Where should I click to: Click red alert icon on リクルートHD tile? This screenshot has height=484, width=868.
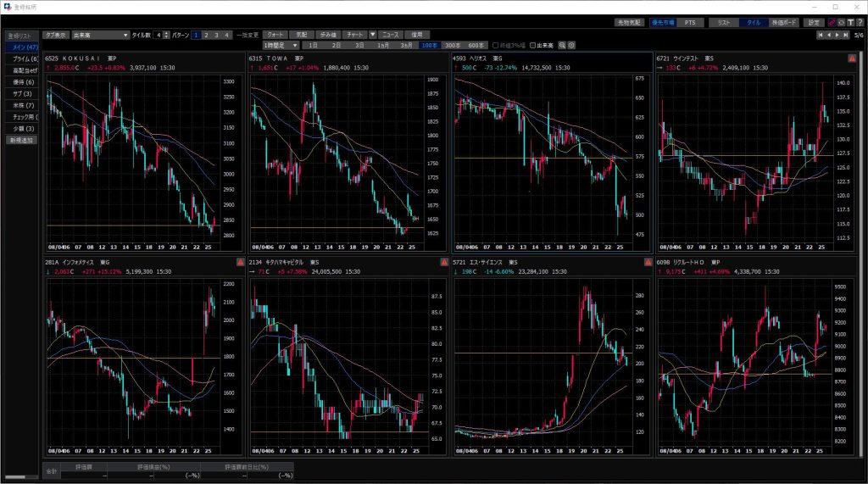(x=852, y=263)
